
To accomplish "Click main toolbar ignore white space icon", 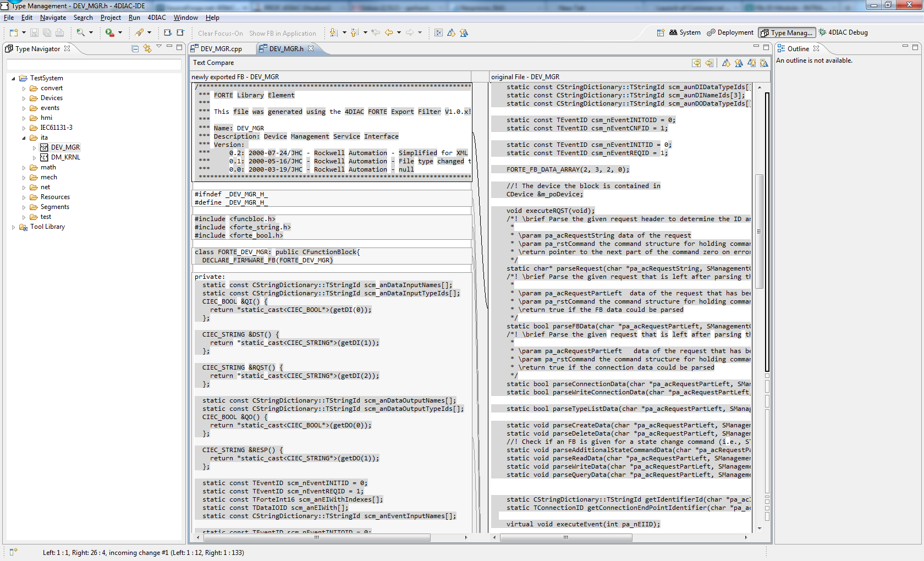I will (x=438, y=33).
